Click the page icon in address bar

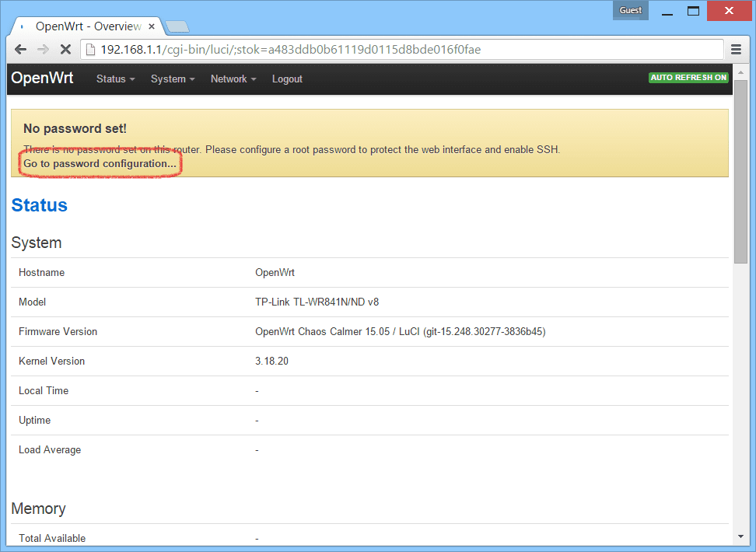pos(89,50)
